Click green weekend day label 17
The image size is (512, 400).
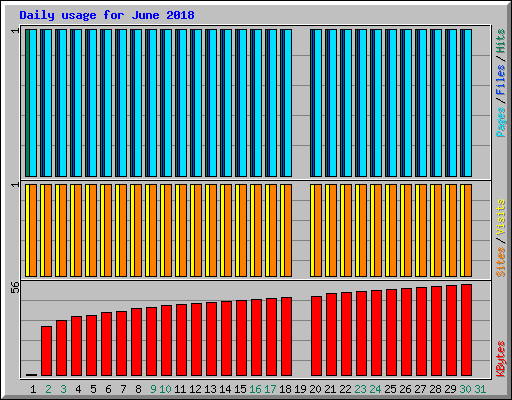pos(270,389)
